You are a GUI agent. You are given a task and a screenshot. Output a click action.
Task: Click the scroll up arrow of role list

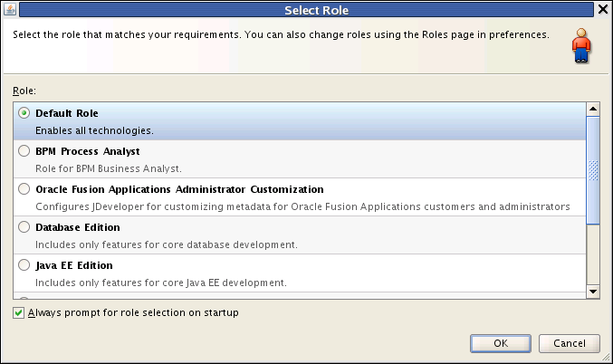(593, 109)
